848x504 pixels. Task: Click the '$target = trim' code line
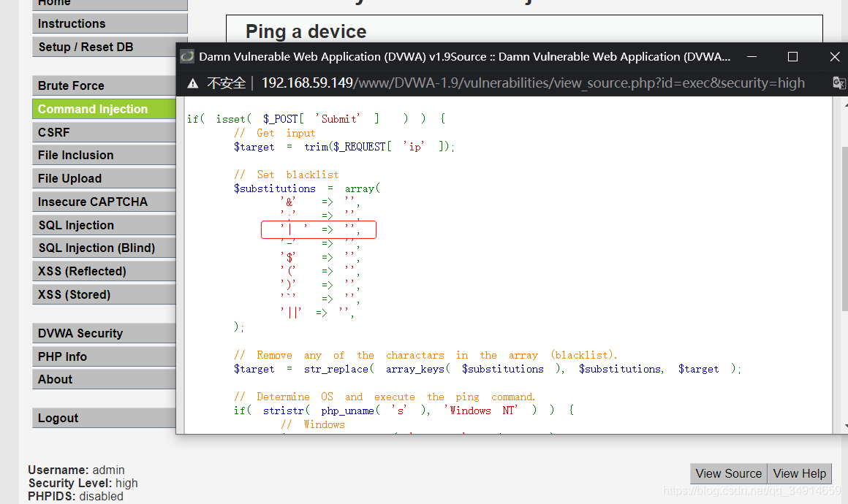point(344,147)
